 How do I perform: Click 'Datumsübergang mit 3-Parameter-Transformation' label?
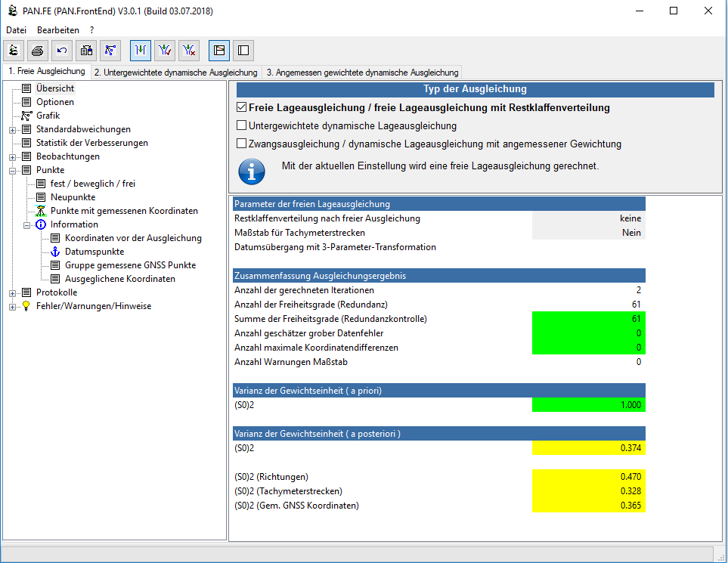pyautogui.click(x=335, y=247)
